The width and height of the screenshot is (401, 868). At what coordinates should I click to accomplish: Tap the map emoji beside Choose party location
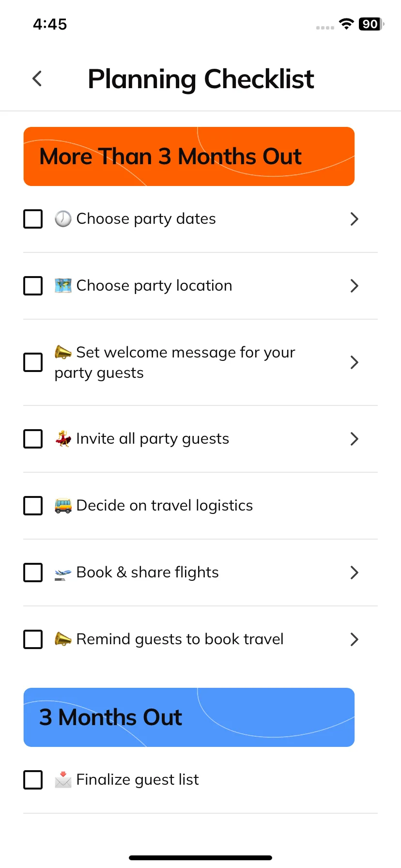coord(63,286)
